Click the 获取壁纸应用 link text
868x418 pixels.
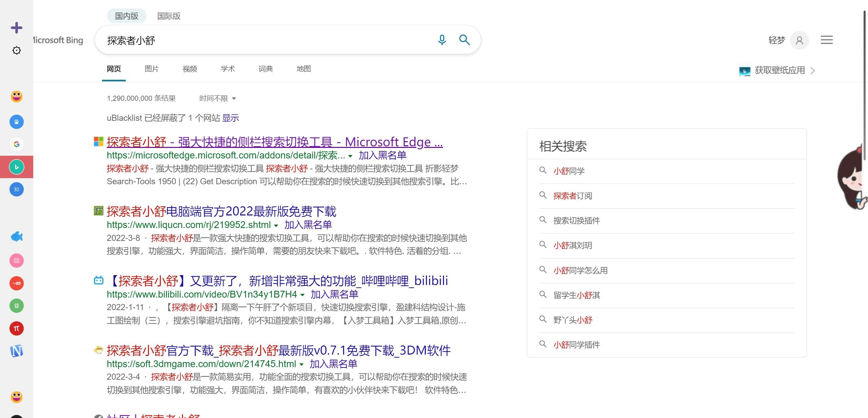[x=780, y=70]
